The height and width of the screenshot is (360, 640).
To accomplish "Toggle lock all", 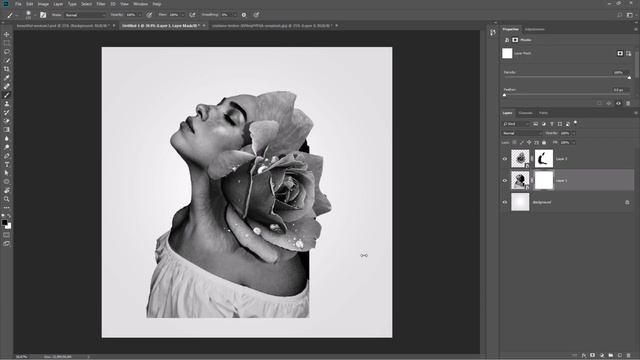I will point(544,142).
